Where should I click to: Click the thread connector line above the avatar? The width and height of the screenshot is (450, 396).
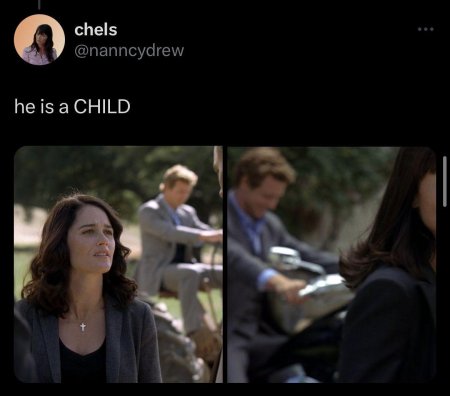click(39, 4)
